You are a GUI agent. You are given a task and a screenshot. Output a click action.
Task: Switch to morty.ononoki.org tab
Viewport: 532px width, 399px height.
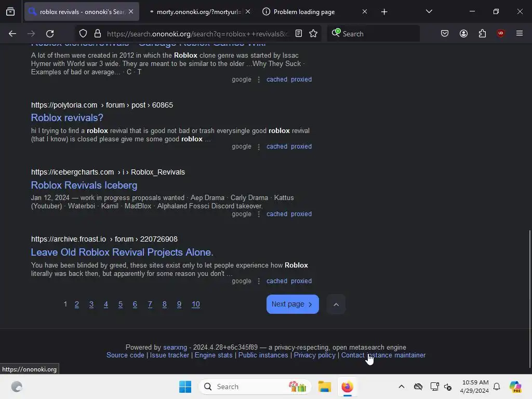pyautogui.click(x=198, y=12)
